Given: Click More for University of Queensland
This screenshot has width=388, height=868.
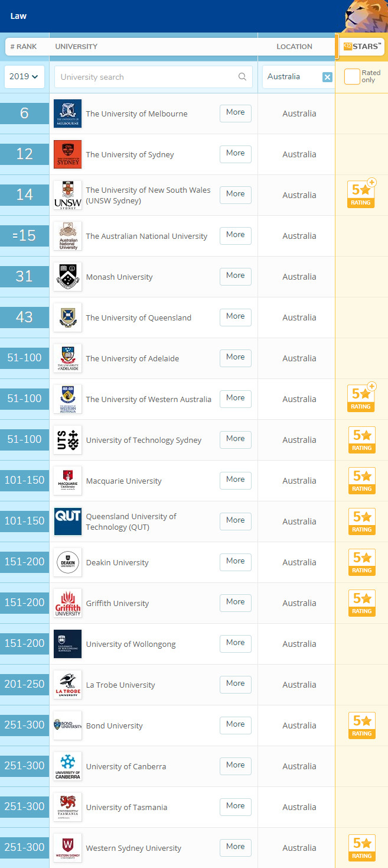Looking at the screenshot, I should point(236,317).
